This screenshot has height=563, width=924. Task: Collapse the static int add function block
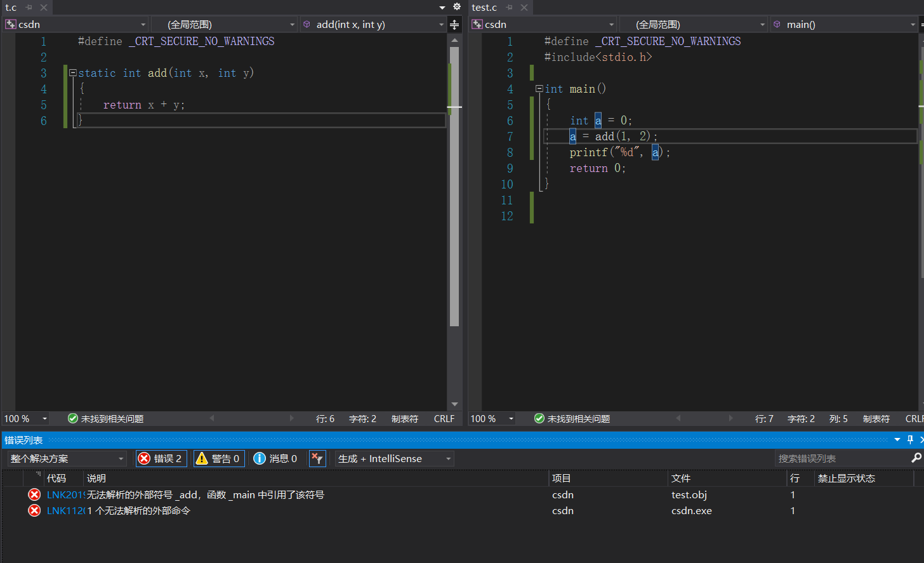73,73
